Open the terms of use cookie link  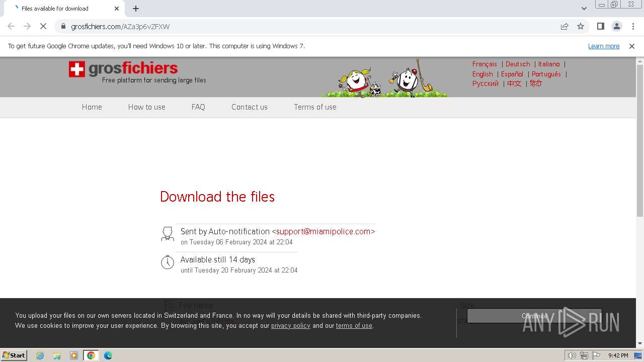click(x=354, y=326)
